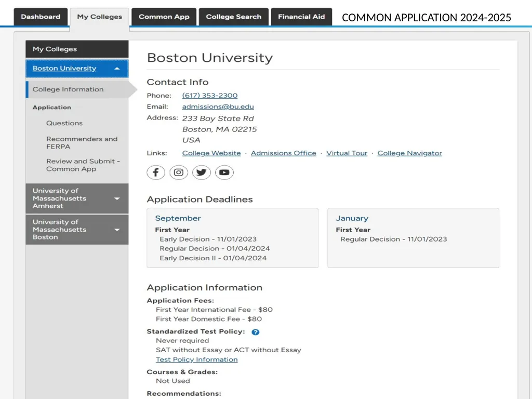
Task: Click the Never required text
Action: coord(182,341)
